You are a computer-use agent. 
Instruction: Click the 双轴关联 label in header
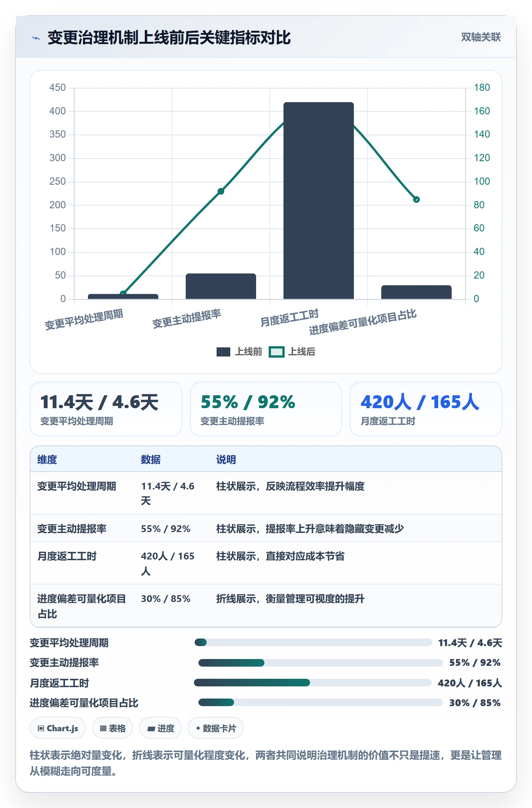481,37
